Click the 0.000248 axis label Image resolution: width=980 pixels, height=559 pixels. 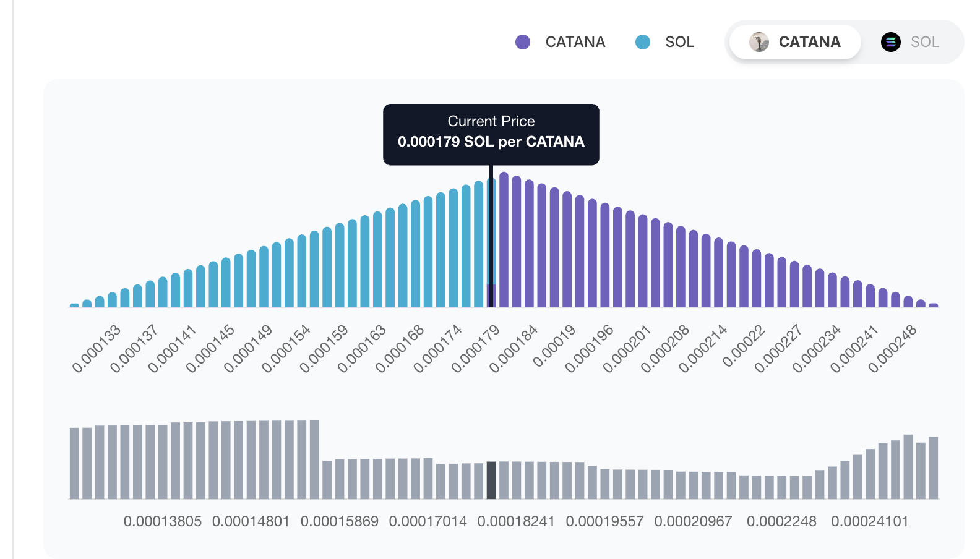pyautogui.click(x=892, y=349)
